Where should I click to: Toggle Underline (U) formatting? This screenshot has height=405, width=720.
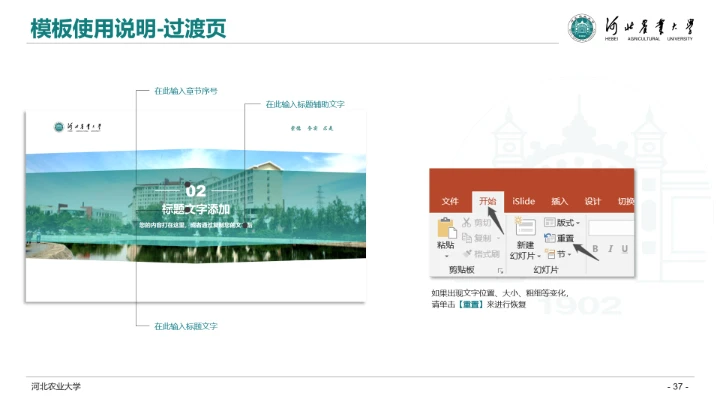[624, 249]
